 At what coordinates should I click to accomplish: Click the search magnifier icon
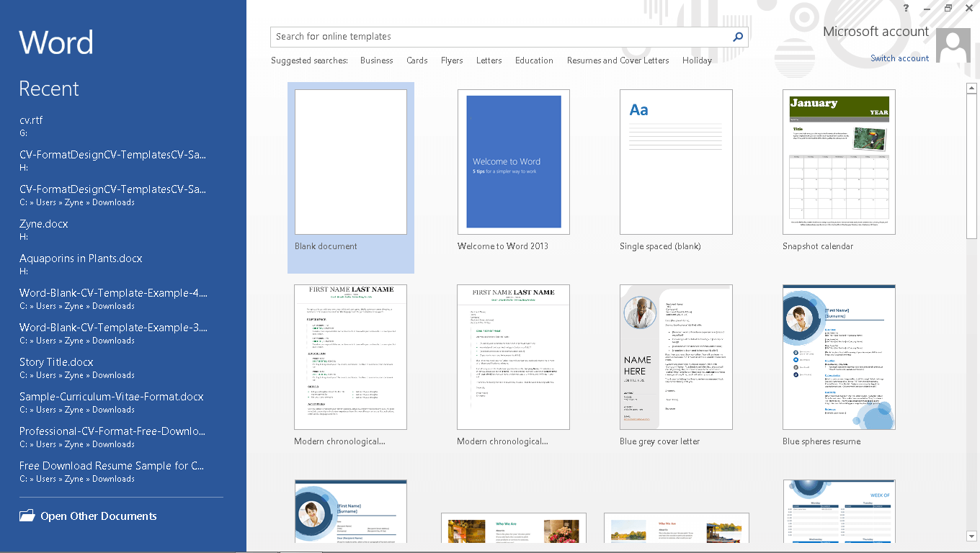point(738,37)
